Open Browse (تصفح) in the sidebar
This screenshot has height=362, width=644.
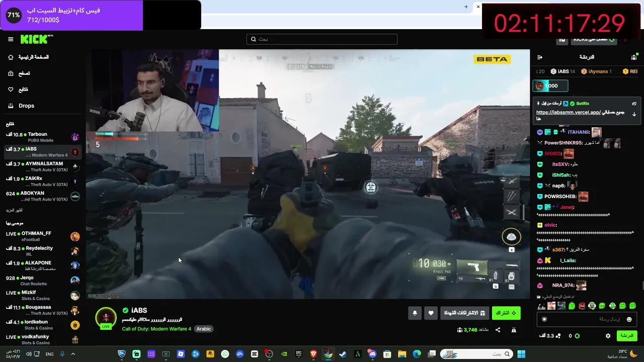tap(19, 73)
